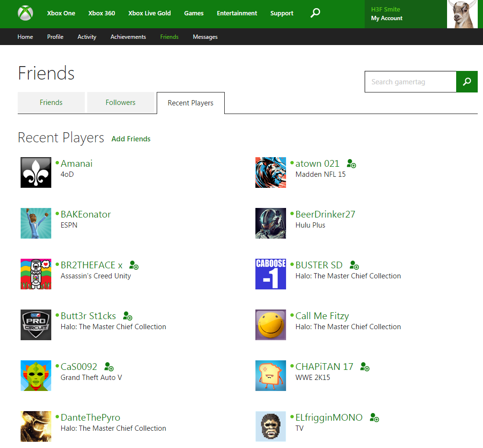Open BR2THEFACE x's colorful gamerpic

(x=36, y=274)
